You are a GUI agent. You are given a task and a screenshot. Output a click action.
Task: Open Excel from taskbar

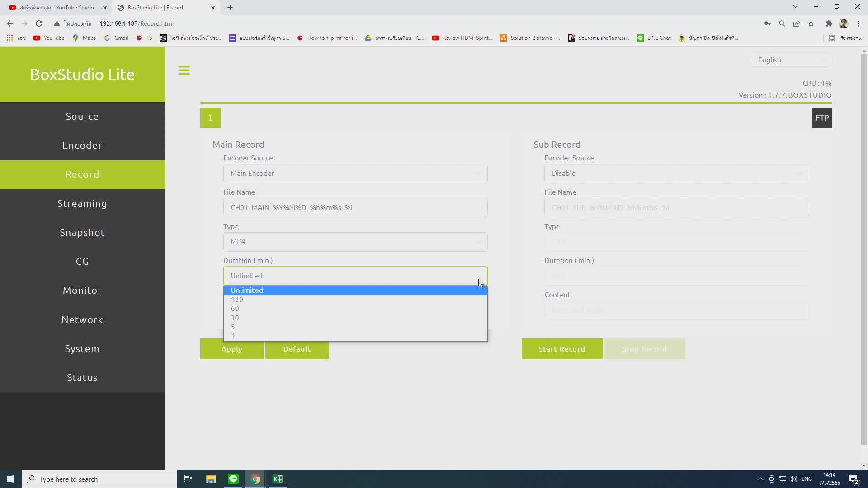(278, 479)
